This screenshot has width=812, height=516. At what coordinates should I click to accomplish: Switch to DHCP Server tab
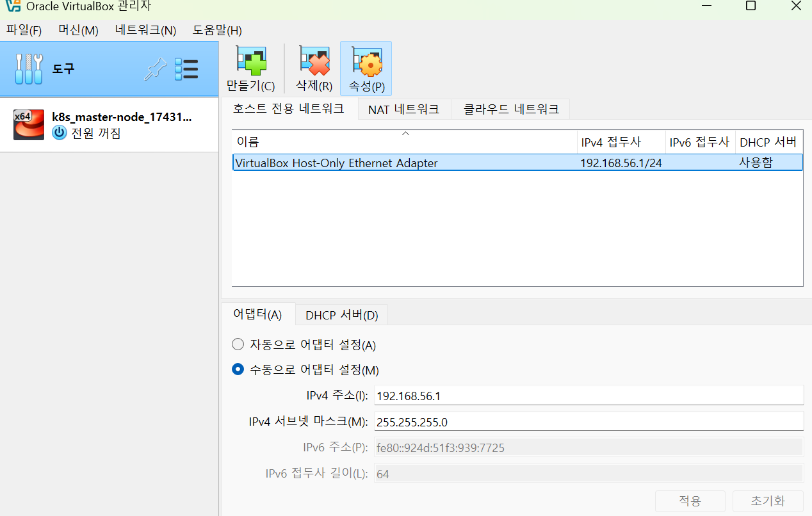click(x=342, y=315)
